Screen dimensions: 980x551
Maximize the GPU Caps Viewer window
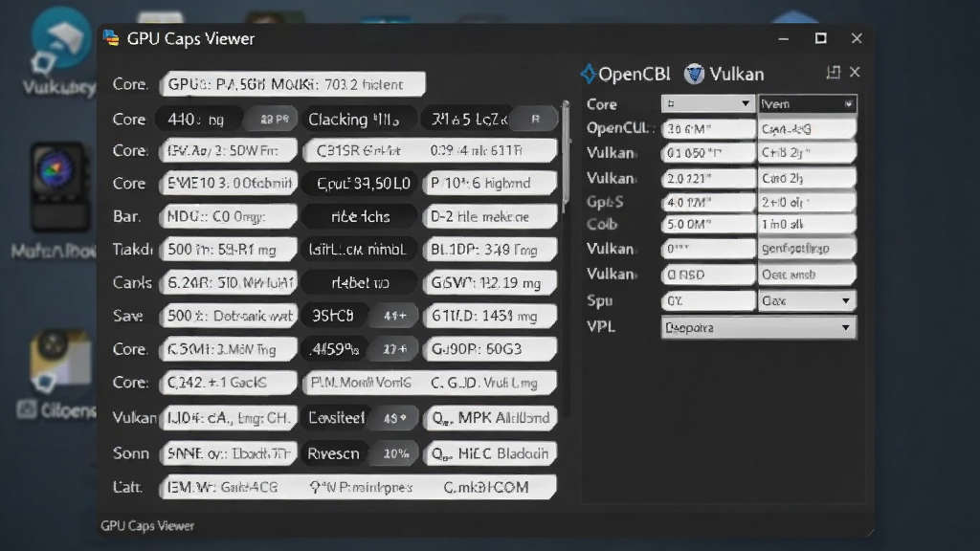820,38
